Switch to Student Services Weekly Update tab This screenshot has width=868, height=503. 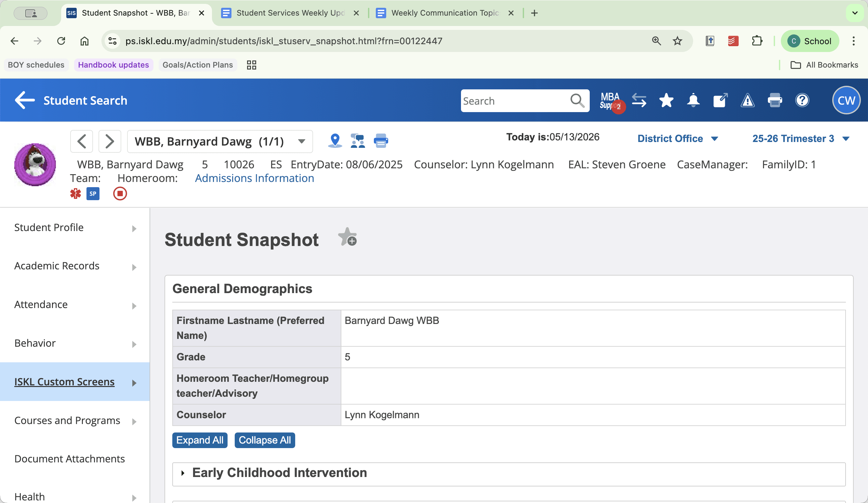[290, 13]
